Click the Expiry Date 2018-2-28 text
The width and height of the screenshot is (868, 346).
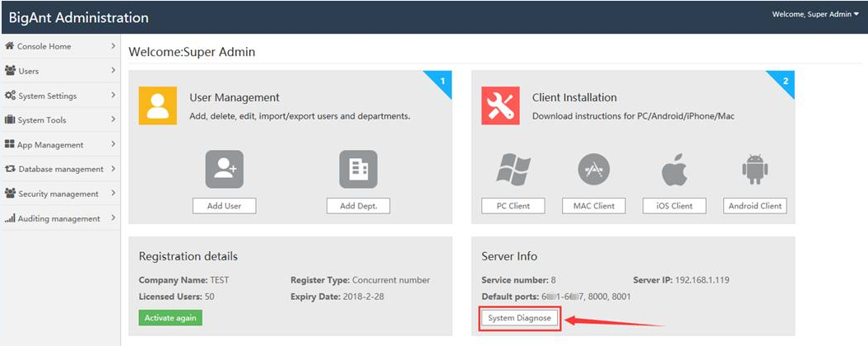337,297
